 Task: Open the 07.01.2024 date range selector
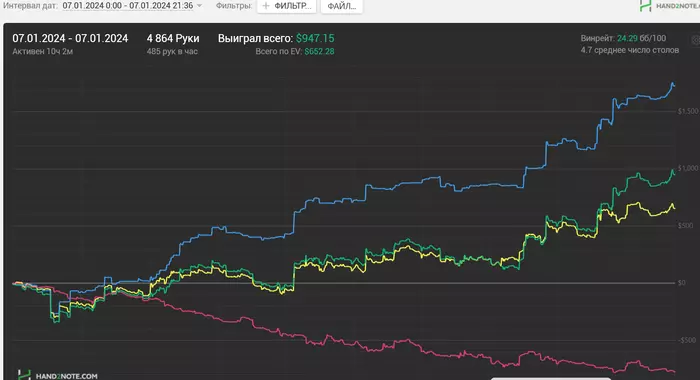pos(128,6)
